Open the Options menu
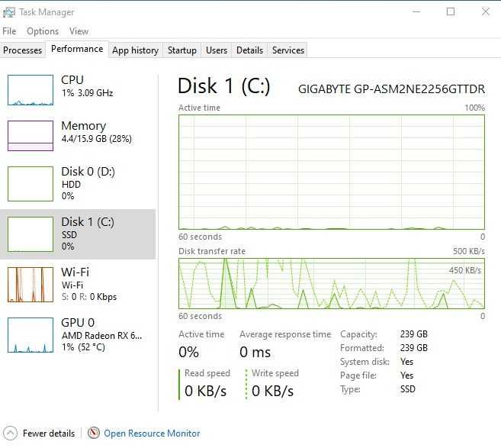Screen dimensions: 501x448 [43, 31]
